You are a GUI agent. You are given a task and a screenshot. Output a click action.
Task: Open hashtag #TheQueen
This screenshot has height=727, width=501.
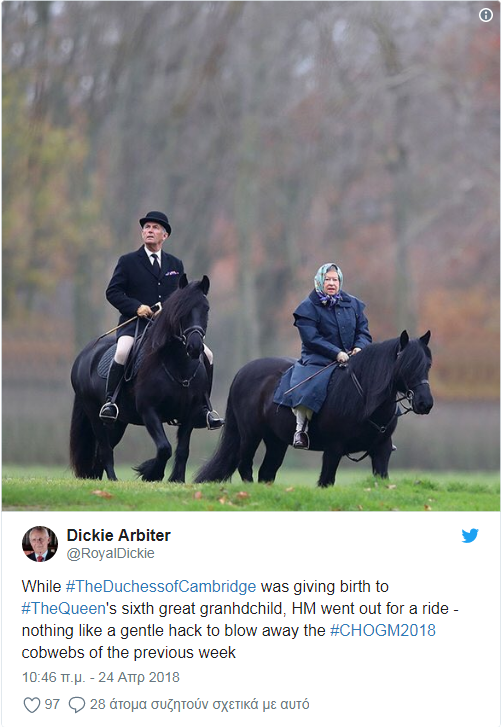coord(63,608)
